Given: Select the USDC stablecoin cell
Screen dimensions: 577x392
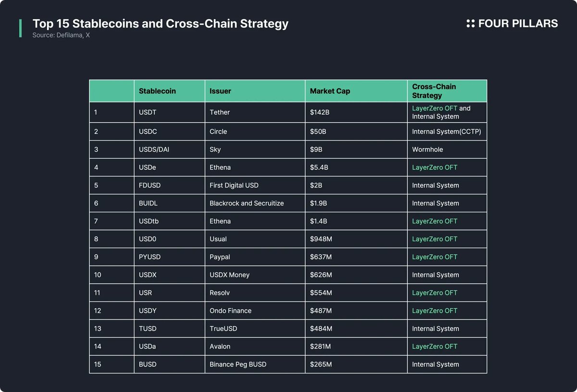Looking at the screenshot, I should click(x=149, y=131).
